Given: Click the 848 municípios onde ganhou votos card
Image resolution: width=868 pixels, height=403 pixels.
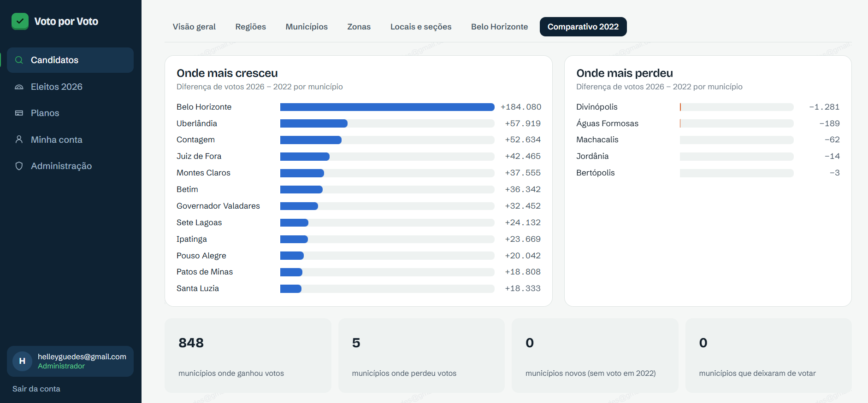Looking at the screenshot, I should click(x=248, y=356).
